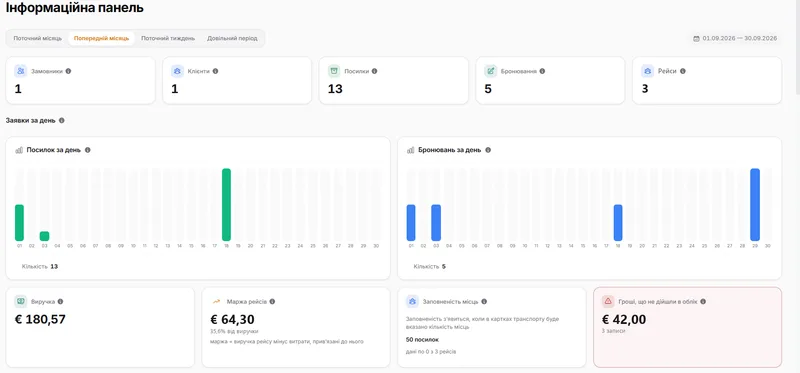The width and height of the screenshot is (800, 373).
Task: Click blue bar for day 03 in Бронювань chart
Action: (x=436, y=222)
